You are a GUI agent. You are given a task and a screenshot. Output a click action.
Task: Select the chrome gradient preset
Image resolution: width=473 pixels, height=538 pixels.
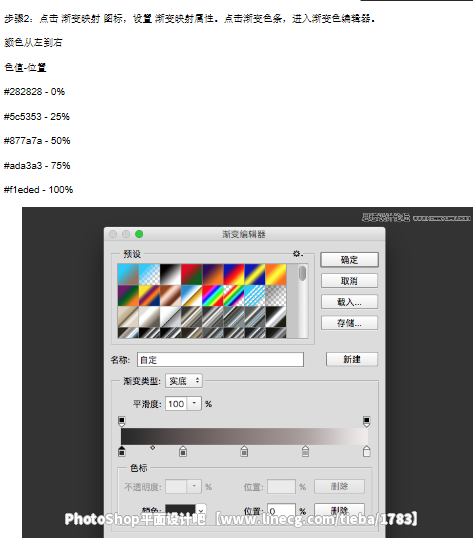(191, 295)
